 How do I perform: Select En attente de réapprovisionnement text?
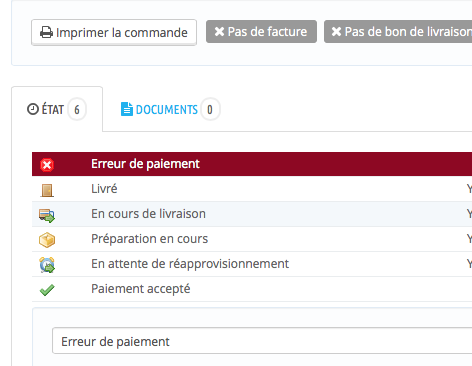[190, 264]
